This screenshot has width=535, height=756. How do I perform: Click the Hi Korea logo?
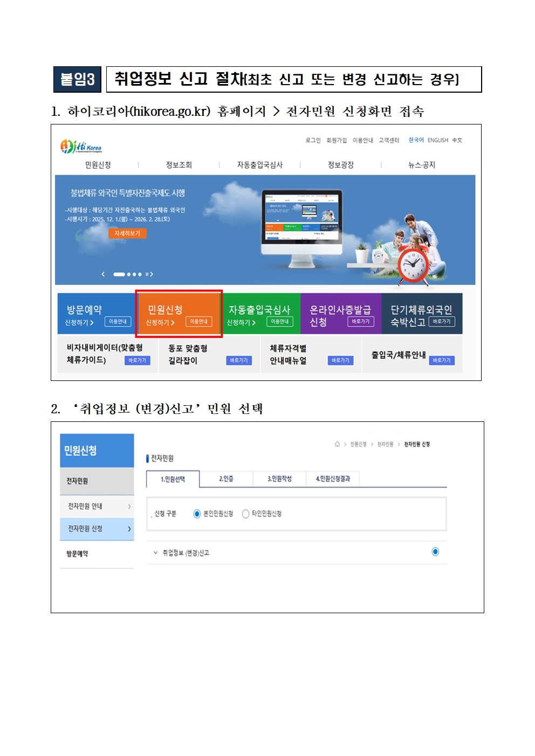pos(81,146)
